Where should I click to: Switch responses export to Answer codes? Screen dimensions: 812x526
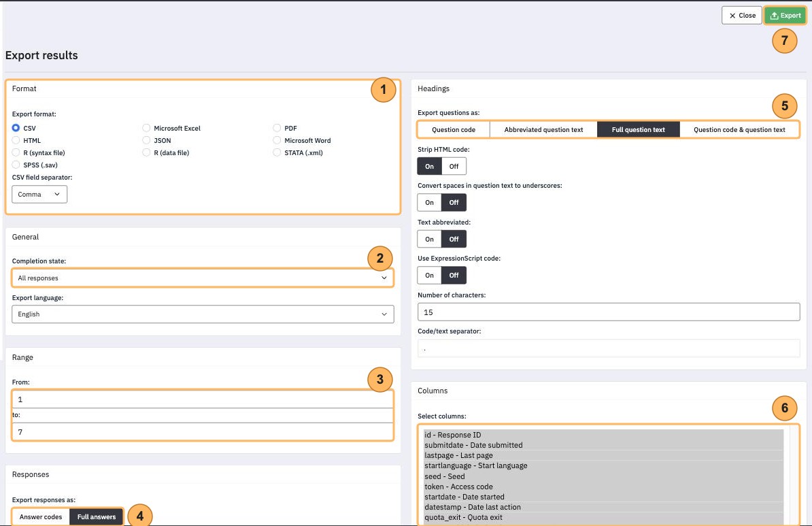point(41,516)
